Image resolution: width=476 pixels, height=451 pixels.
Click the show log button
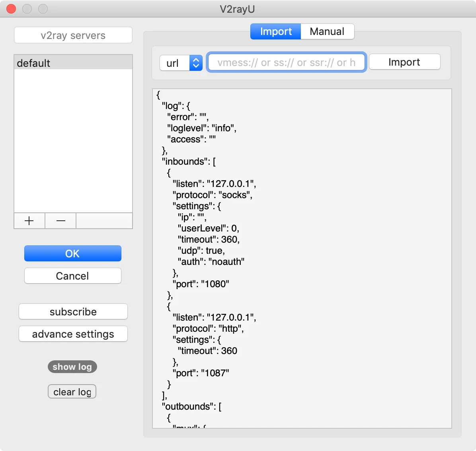pos(72,367)
